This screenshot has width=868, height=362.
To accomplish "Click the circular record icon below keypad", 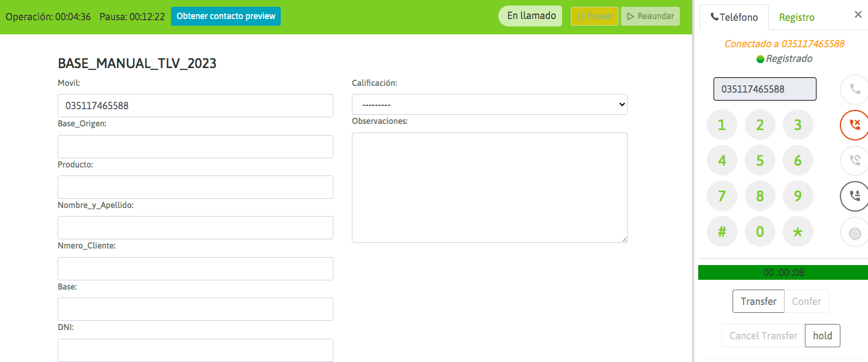I will point(855,233).
